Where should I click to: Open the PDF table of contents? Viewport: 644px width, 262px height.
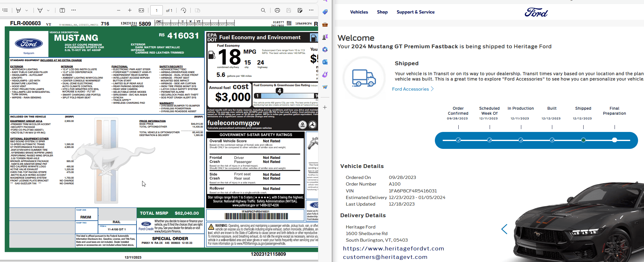point(5,10)
